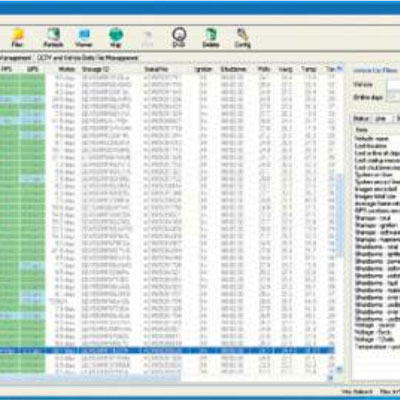Launch the Viewer from the toolbar
400x400 pixels.
pos(83,37)
